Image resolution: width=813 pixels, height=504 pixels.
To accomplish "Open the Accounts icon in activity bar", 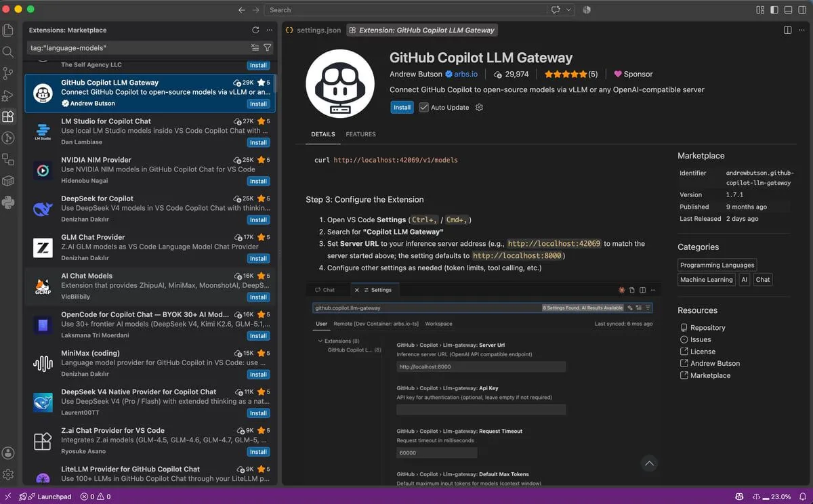I will pos(8,453).
